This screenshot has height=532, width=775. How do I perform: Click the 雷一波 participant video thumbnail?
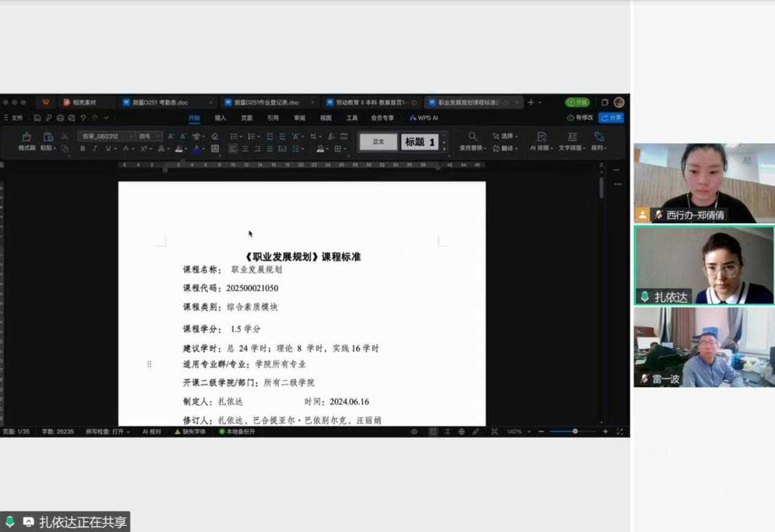[x=704, y=347]
